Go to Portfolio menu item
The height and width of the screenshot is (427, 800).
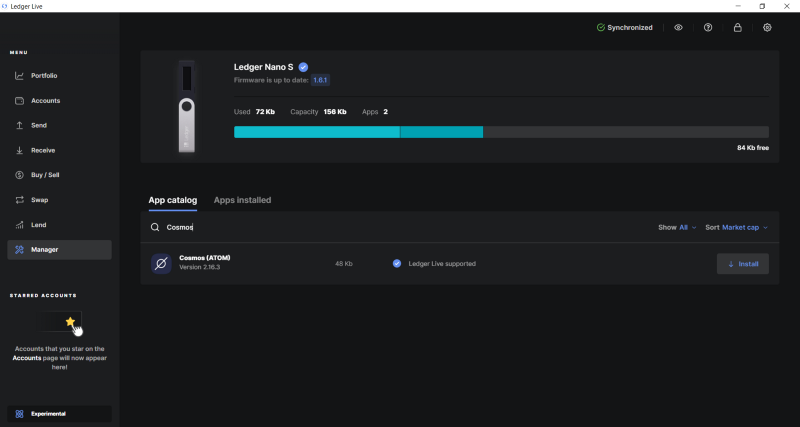coord(60,76)
